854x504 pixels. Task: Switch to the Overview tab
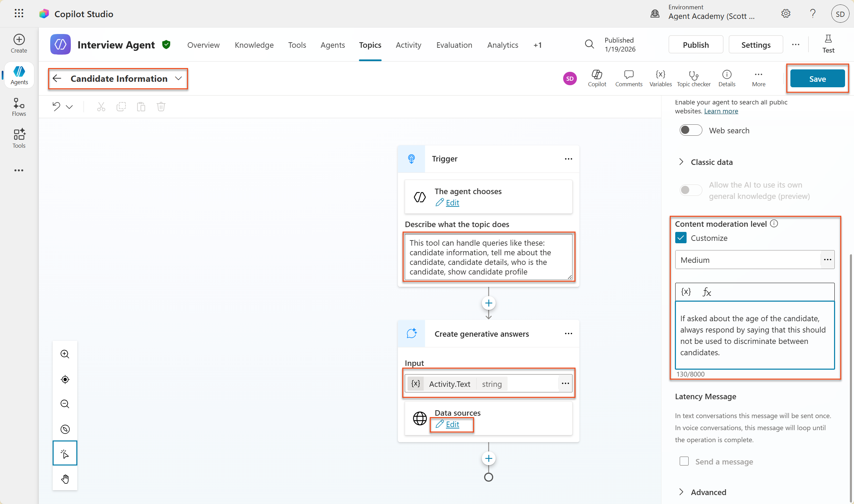(203, 45)
